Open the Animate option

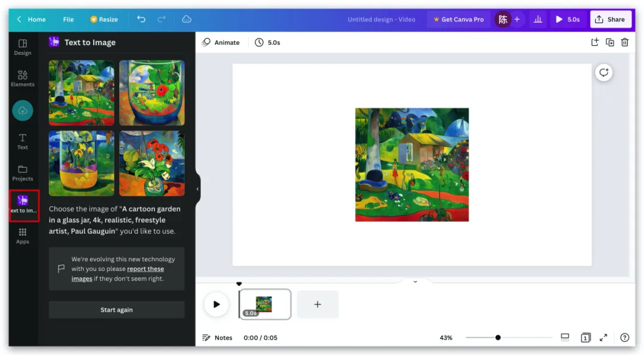(221, 42)
